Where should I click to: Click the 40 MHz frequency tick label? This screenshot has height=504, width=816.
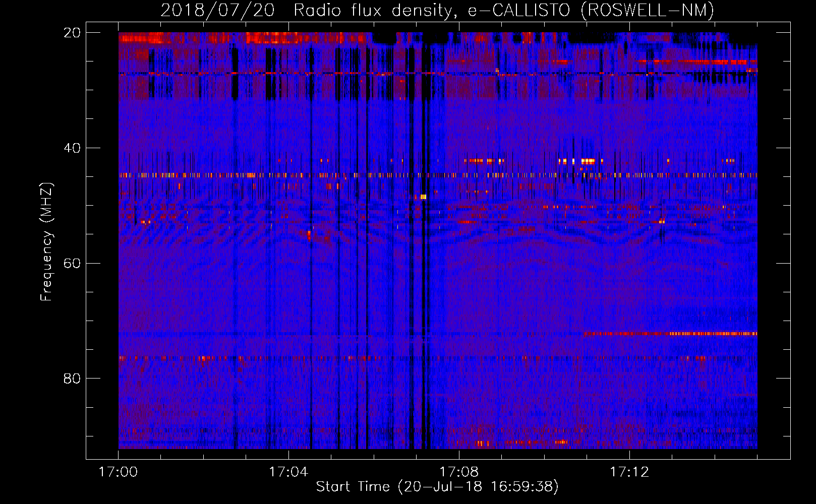(x=72, y=148)
